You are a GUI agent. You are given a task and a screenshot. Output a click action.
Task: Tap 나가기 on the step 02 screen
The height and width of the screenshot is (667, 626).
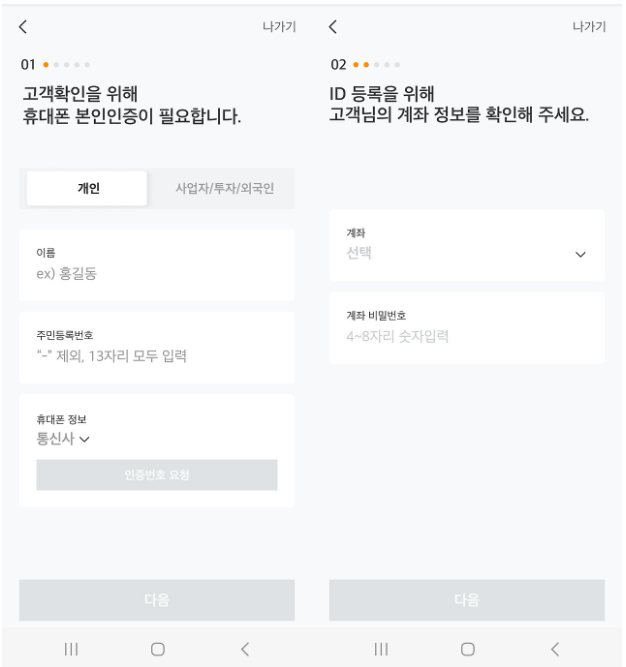coord(589,27)
